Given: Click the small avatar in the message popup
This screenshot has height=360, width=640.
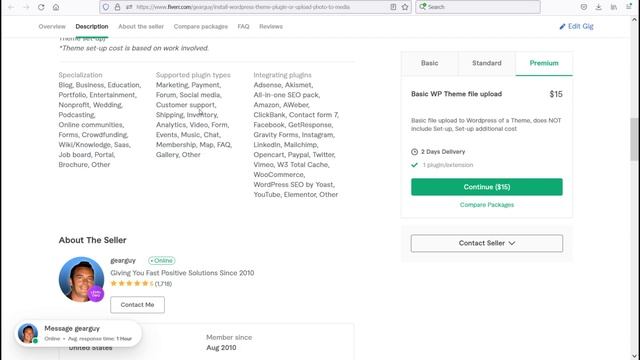Looking at the screenshot, I should tap(28, 333).
